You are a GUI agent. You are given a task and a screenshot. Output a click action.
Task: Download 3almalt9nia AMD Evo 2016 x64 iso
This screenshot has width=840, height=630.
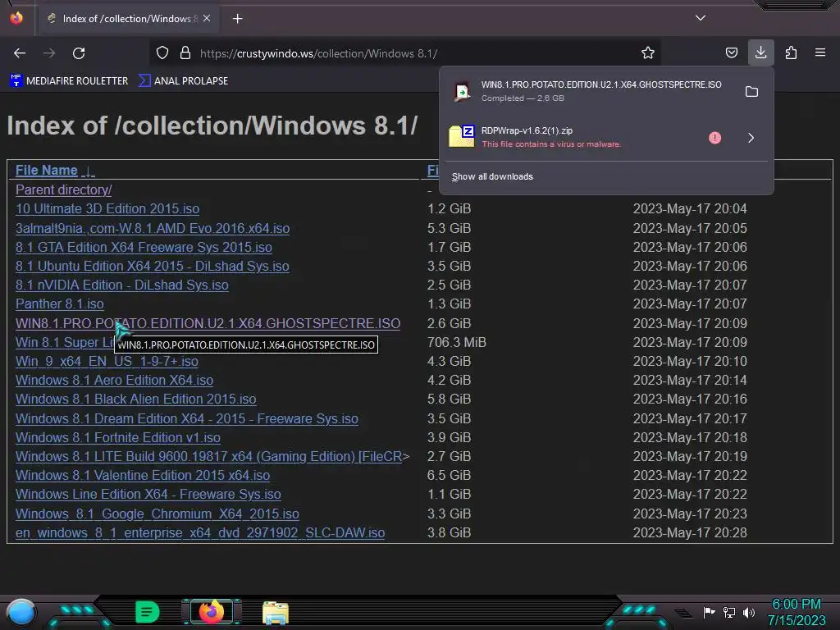[x=153, y=228]
